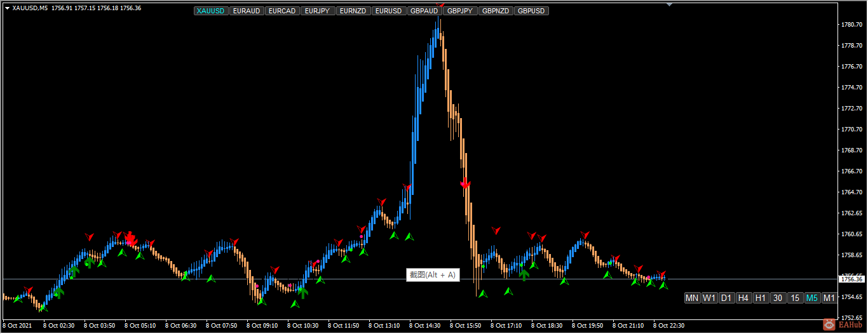This screenshot has width=868, height=334.
Task: Switch chart to XAUUSD symbol button
Action: [x=211, y=11]
